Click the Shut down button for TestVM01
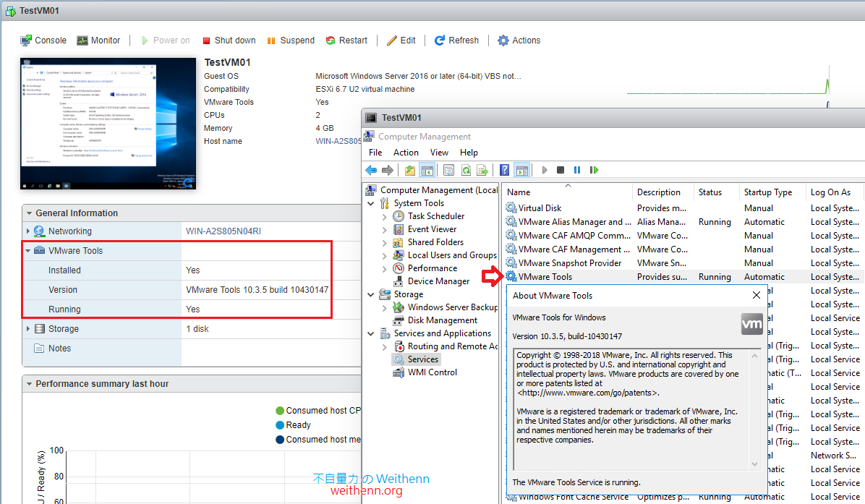Screen dimensions: 865x504 229,40
